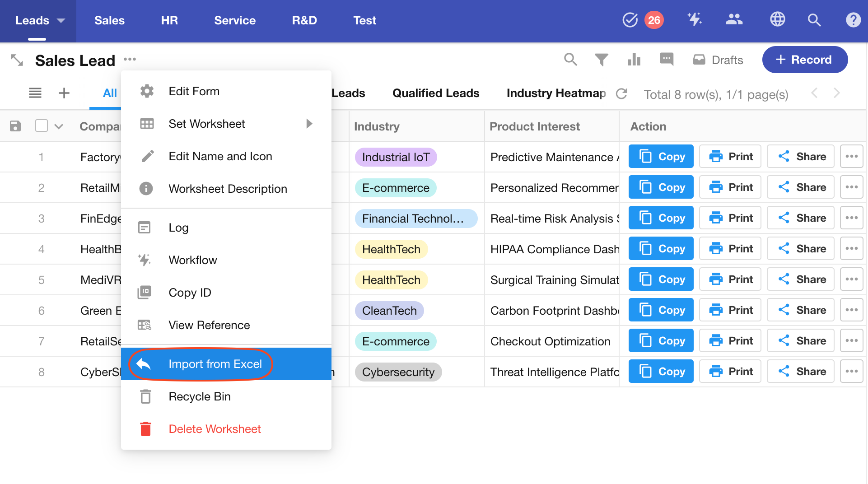Click the add Record button

(804, 60)
